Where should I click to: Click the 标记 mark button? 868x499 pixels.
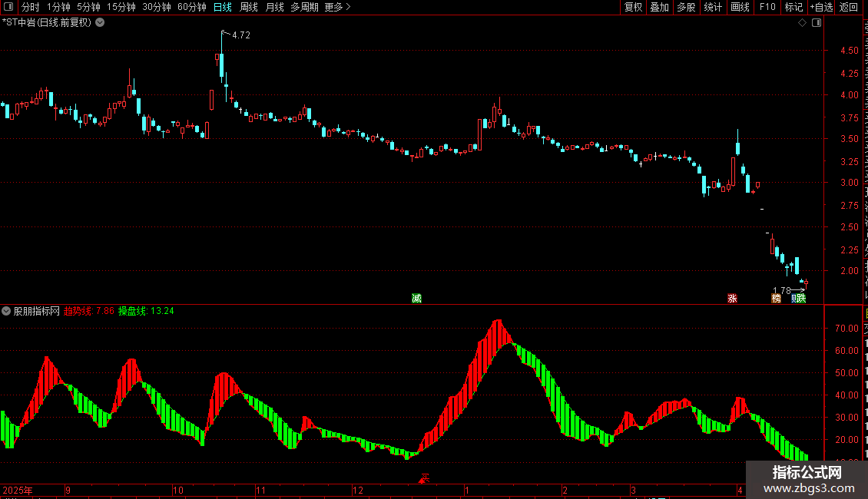793,7
